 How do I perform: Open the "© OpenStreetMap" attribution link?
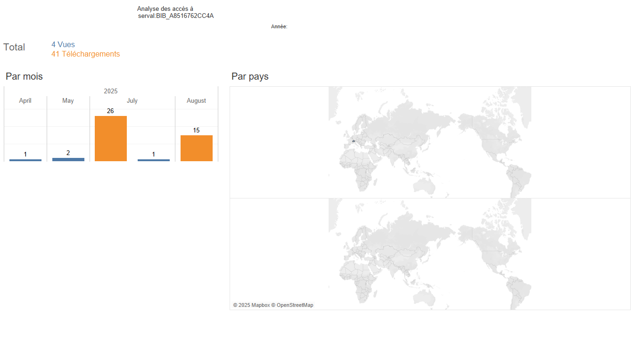tap(292, 305)
